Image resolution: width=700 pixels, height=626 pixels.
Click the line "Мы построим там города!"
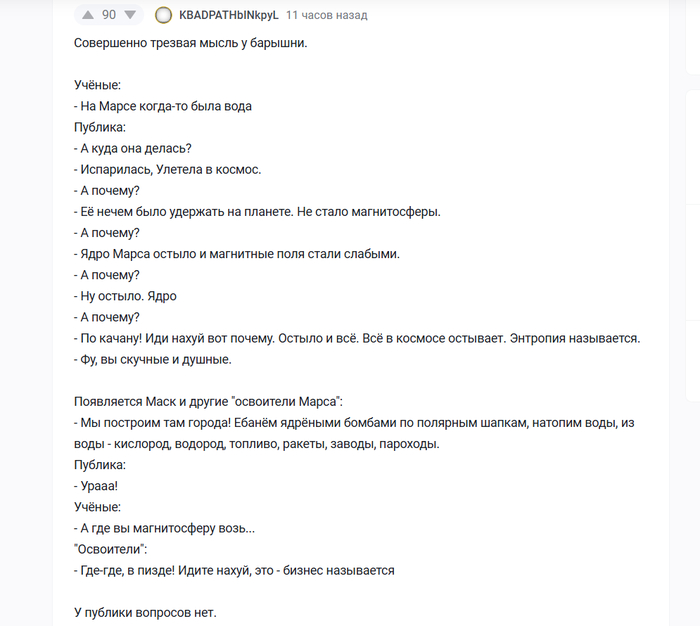pos(355,422)
